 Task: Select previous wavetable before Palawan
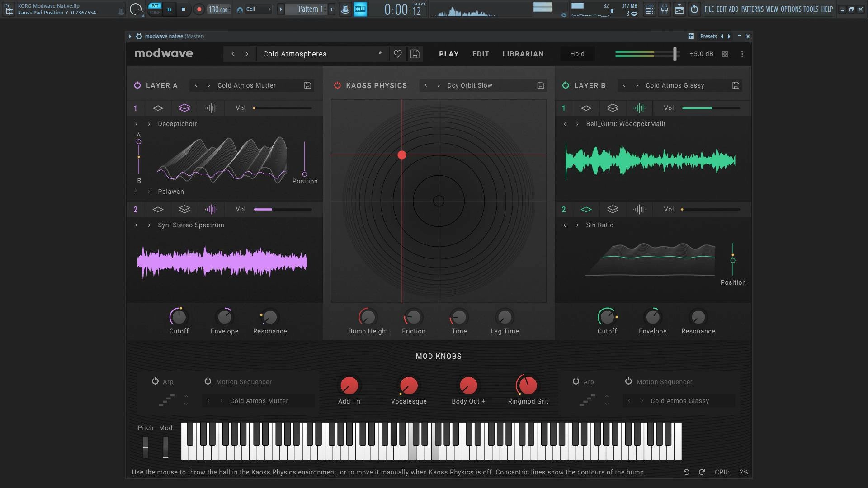(136, 192)
